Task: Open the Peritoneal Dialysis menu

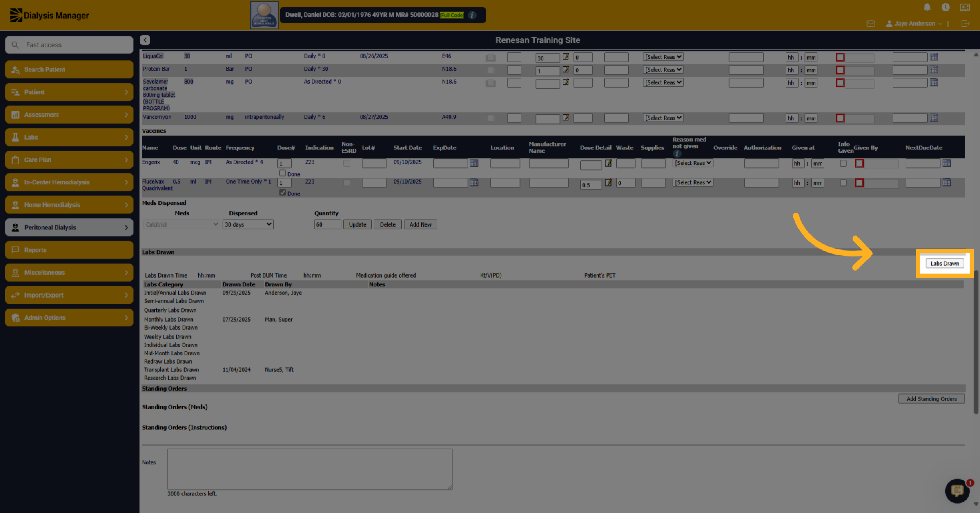Action: tap(69, 227)
